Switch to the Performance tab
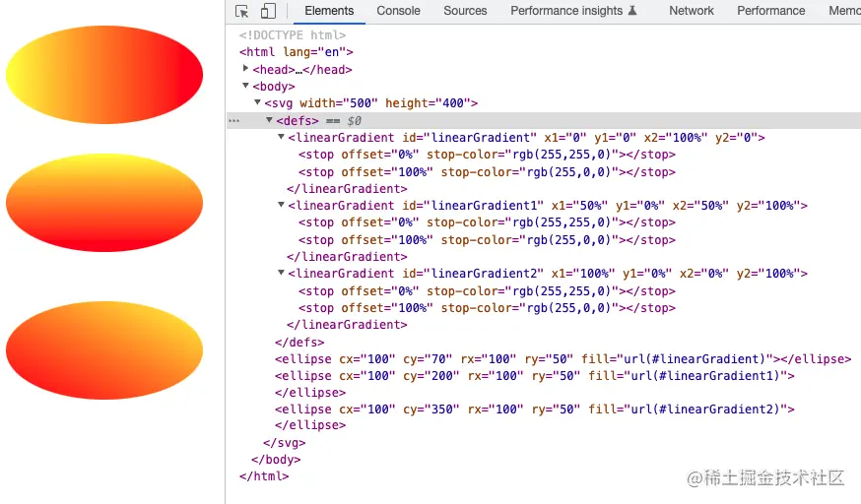This screenshot has height=504, width=861. pyautogui.click(x=771, y=11)
